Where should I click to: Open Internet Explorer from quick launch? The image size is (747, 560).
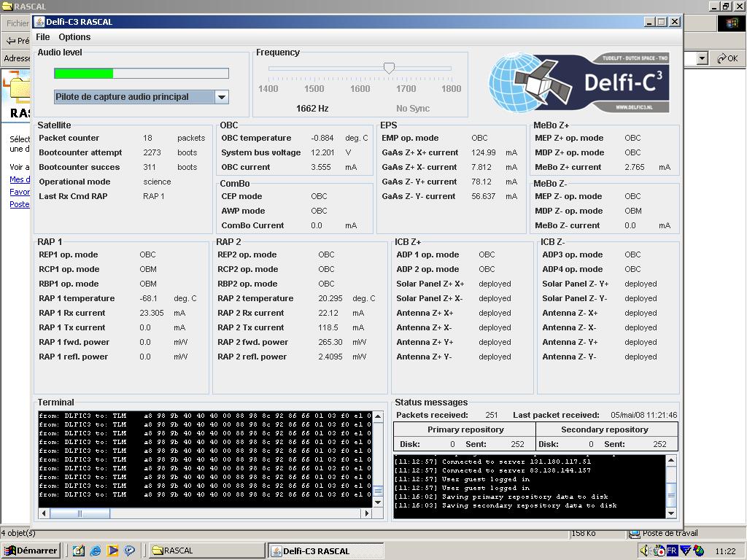[x=95, y=551]
